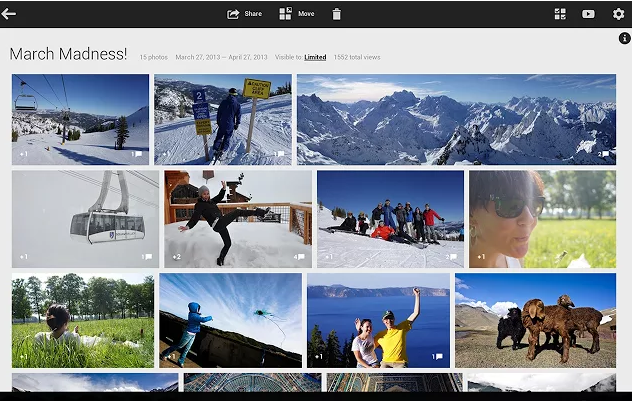
Task: Click comment icon on skier group photo
Action: pos(452,257)
